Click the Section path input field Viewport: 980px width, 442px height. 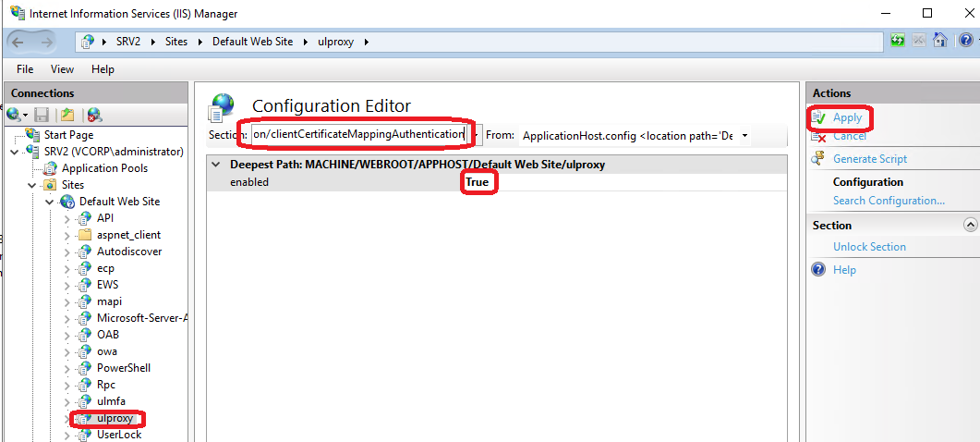click(x=360, y=135)
